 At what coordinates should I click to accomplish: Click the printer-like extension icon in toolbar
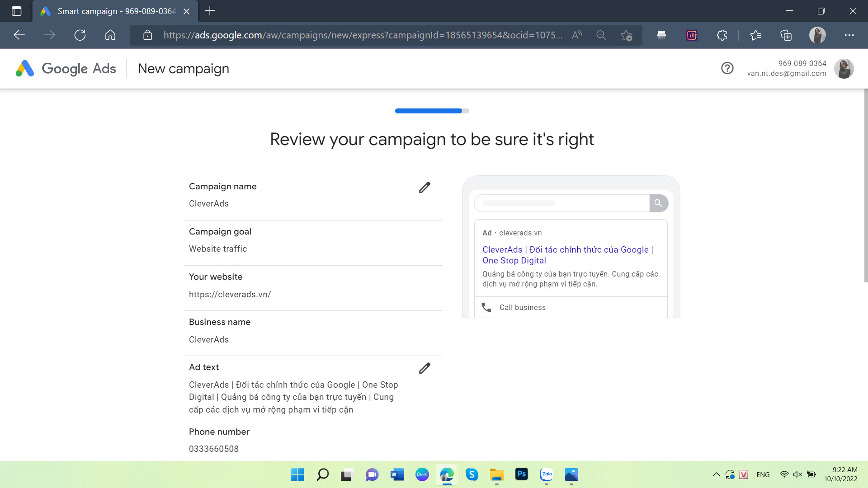pyautogui.click(x=661, y=35)
